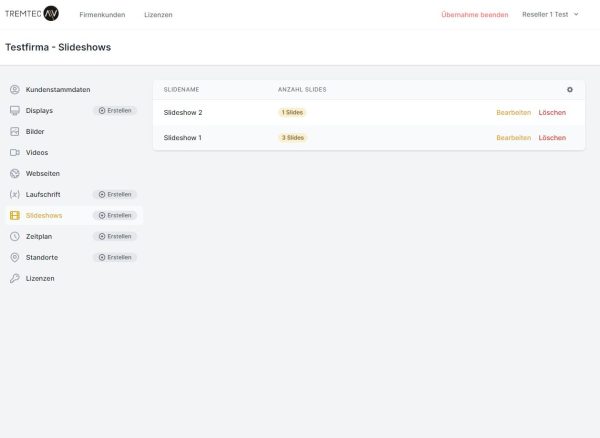The width and height of the screenshot is (600, 438).
Task: Open Bilder via its image icon
Action: tap(14, 131)
